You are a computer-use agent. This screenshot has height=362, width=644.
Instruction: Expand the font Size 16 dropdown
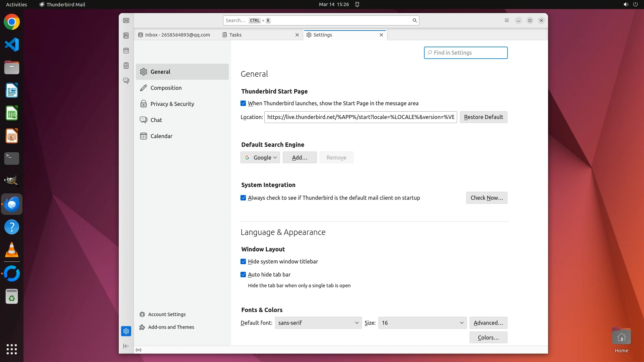(422, 323)
